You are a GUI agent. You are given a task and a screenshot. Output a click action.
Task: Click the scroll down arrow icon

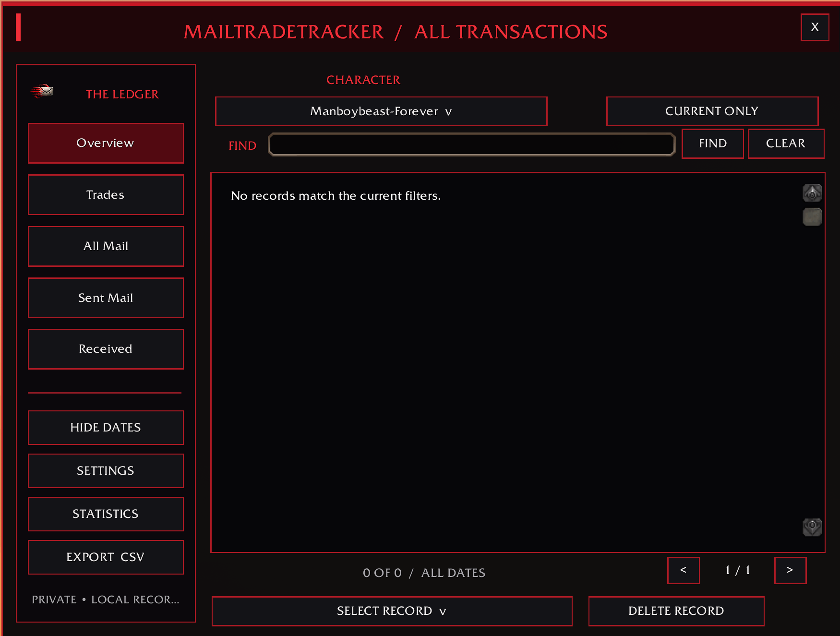[x=812, y=527]
